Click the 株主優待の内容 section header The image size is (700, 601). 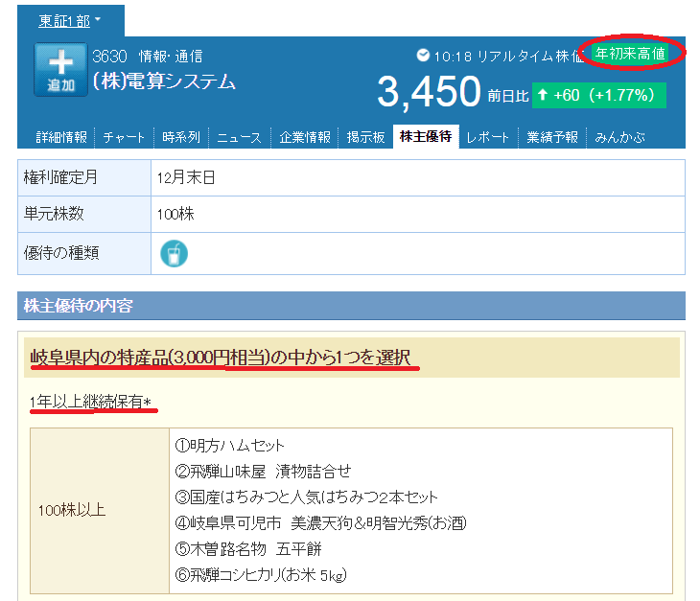[x=351, y=306]
